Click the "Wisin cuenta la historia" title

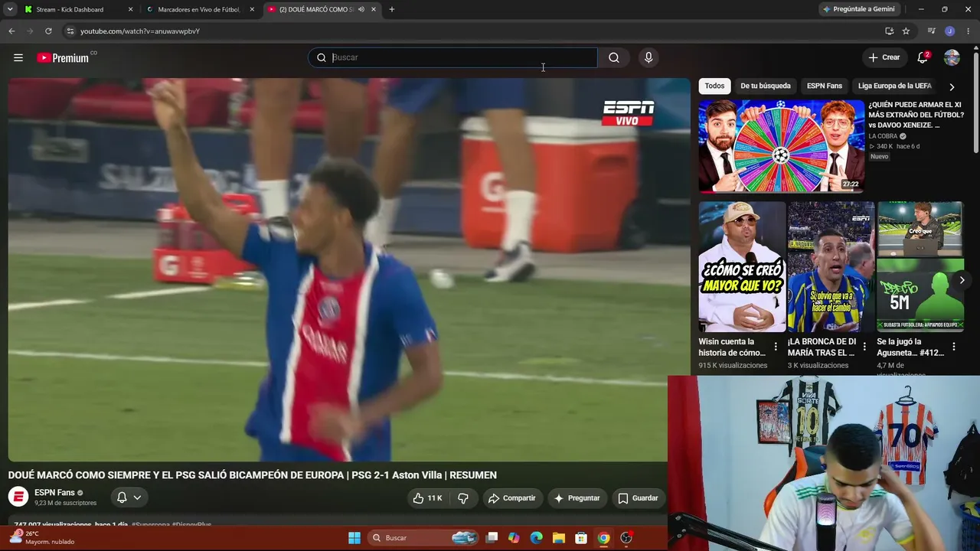point(732,347)
